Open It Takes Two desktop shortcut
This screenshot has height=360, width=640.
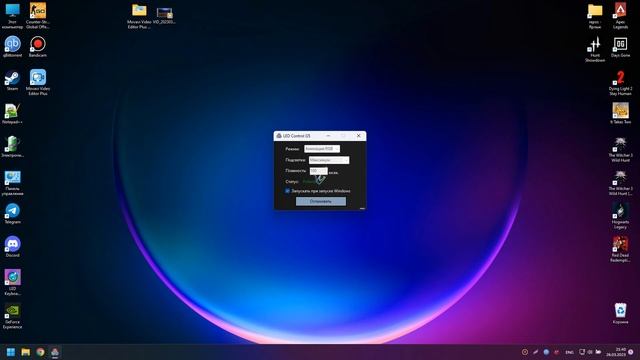pos(620,113)
